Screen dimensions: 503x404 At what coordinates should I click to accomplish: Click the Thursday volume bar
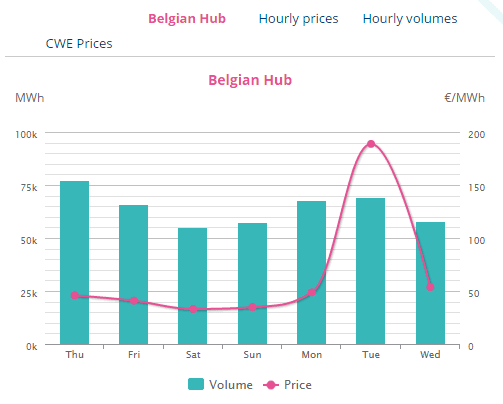[x=74, y=263]
